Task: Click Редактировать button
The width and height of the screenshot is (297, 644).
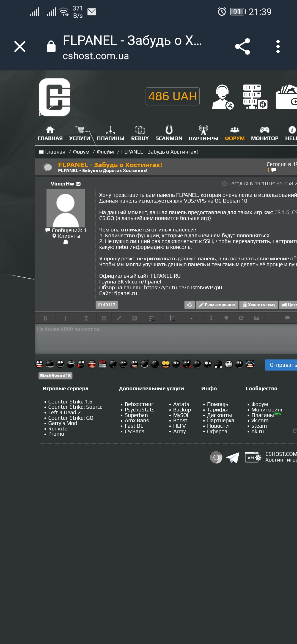Action: [x=217, y=305]
